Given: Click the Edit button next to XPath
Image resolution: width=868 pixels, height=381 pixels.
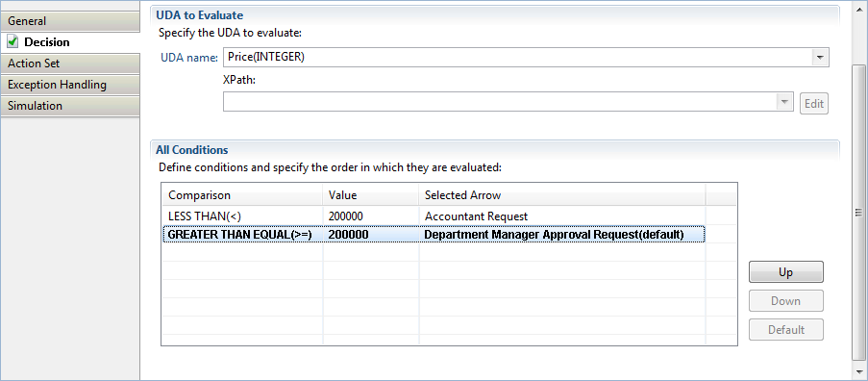Looking at the screenshot, I should [814, 104].
